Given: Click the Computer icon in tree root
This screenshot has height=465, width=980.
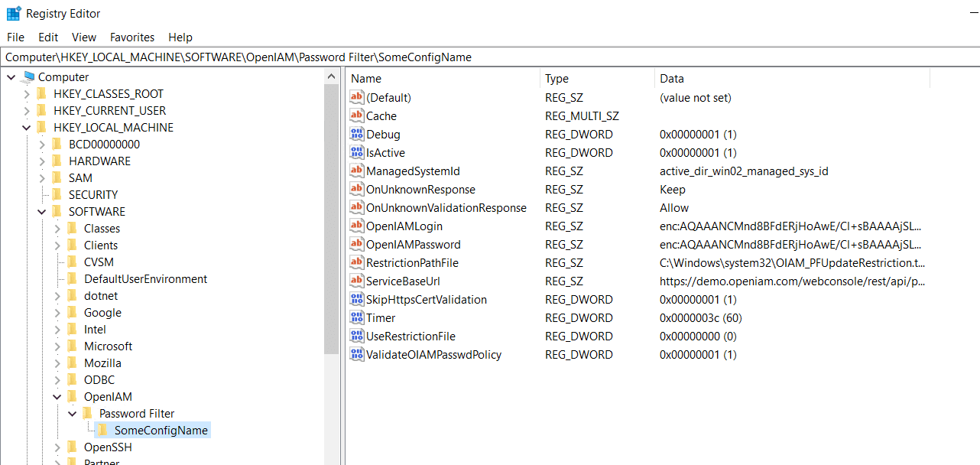Looking at the screenshot, I should pyautogui.click(x=29, y=77).
